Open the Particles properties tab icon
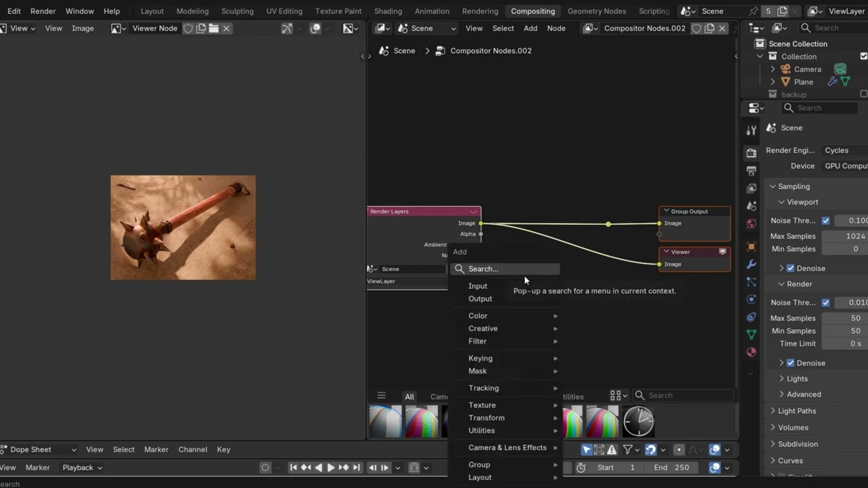 click(x=751, y=282)
